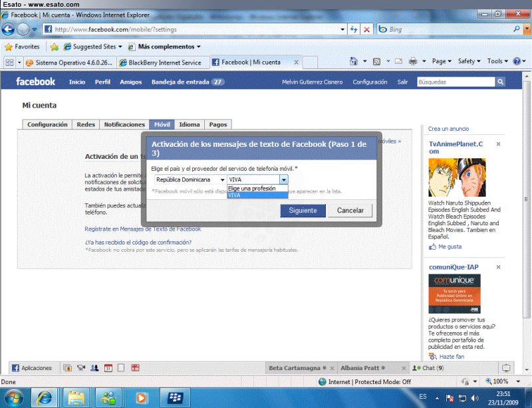This screenshot has height=408, width=532.
Task: Click the Cancelar button
Action: tap(350, 211)
